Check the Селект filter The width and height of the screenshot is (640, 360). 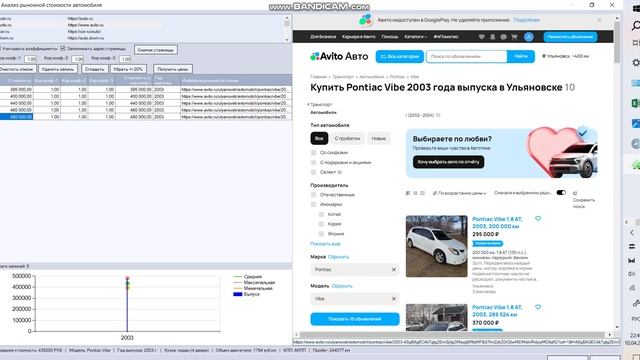(313, 172)
